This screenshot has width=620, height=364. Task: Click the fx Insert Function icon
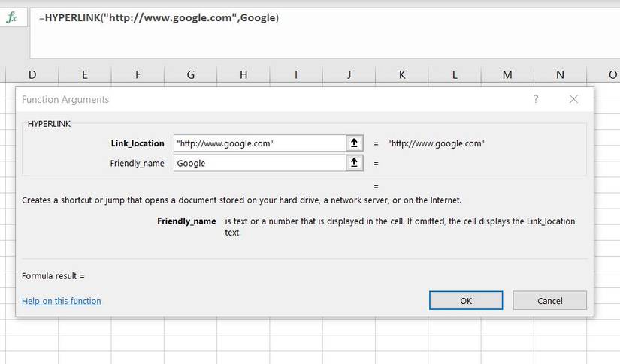click(x=12, y=17)
